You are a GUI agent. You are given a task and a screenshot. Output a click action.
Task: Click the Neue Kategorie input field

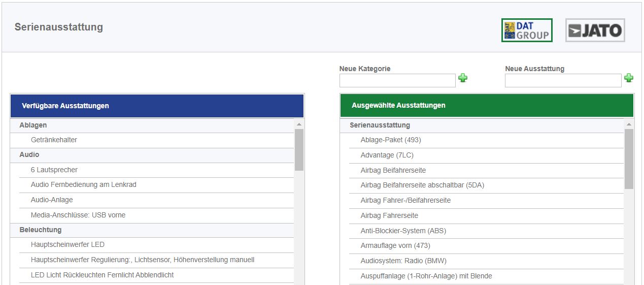[397, 81]
